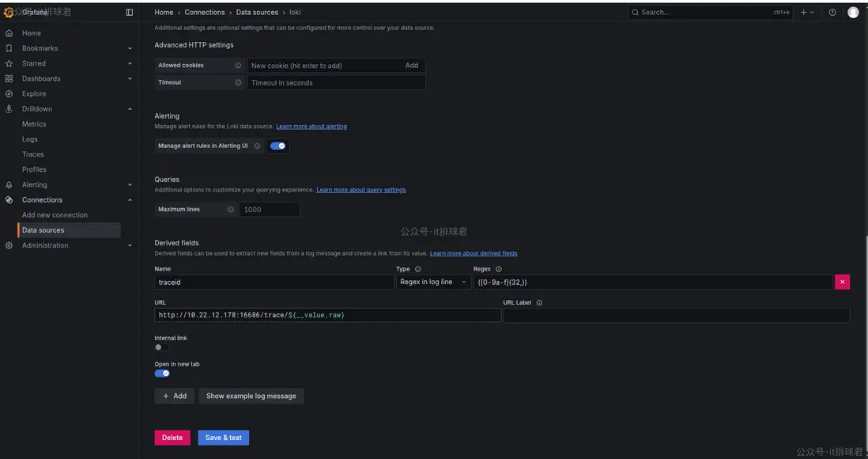868x459 pixels.
Task: Go to Data sources breadcrumb
Action: coord(257,12)
